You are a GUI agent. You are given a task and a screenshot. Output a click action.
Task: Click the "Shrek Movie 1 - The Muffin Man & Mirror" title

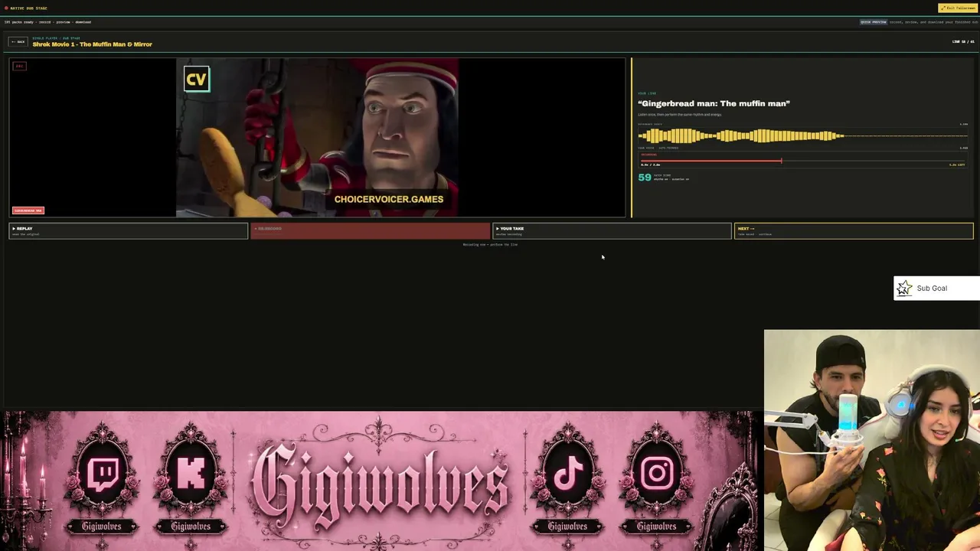pyautogui.click(x=93, y=44)
